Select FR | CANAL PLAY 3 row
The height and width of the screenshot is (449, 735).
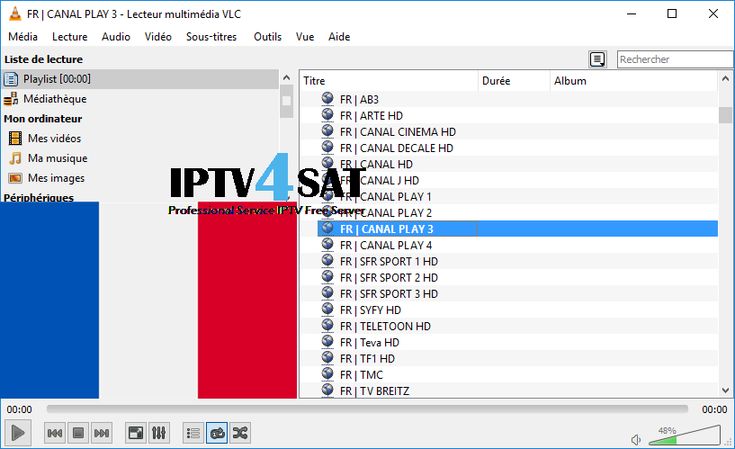(518, 229)
